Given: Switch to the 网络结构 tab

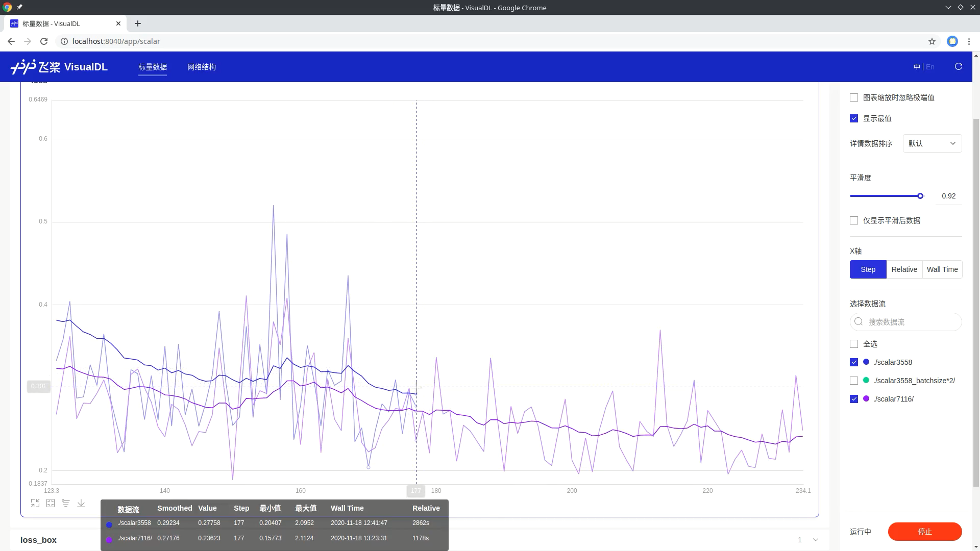Looking at the screenshot, I should click(201, 67).
